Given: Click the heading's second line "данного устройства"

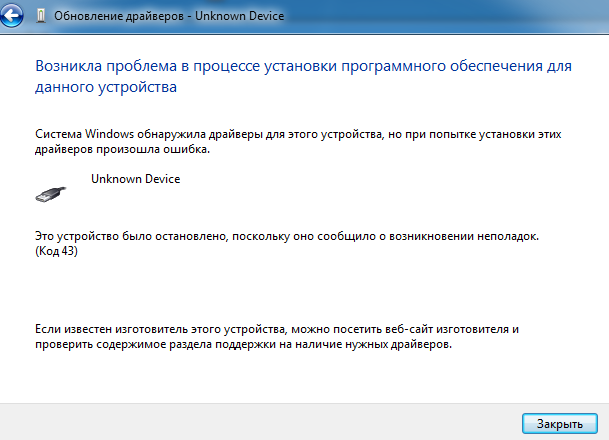Looking at the screenshot, I should point(105,88).
